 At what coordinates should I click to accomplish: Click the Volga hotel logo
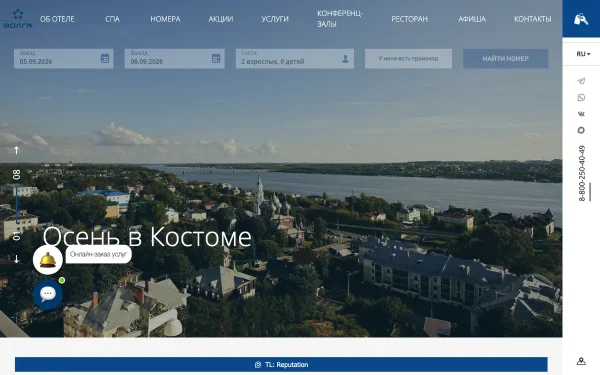point(18,19)
